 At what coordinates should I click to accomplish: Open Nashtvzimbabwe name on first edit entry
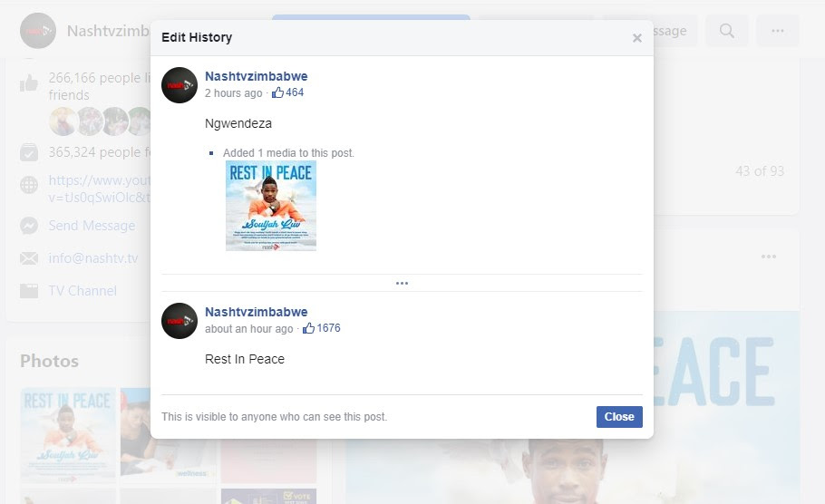(x=256, y=77)
